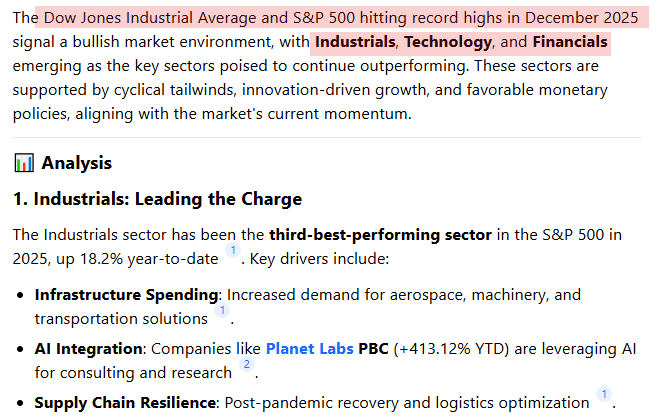This screenshot has width=659, height=417.
Task: Click heading '1. Industrials: Leading the Charge'
Action: [x=157, y=199]
